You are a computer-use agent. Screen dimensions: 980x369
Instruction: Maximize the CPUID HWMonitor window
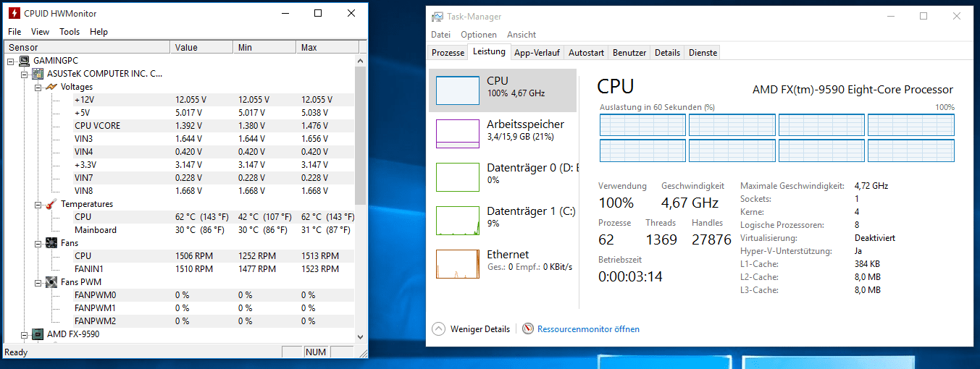(318, 14)
